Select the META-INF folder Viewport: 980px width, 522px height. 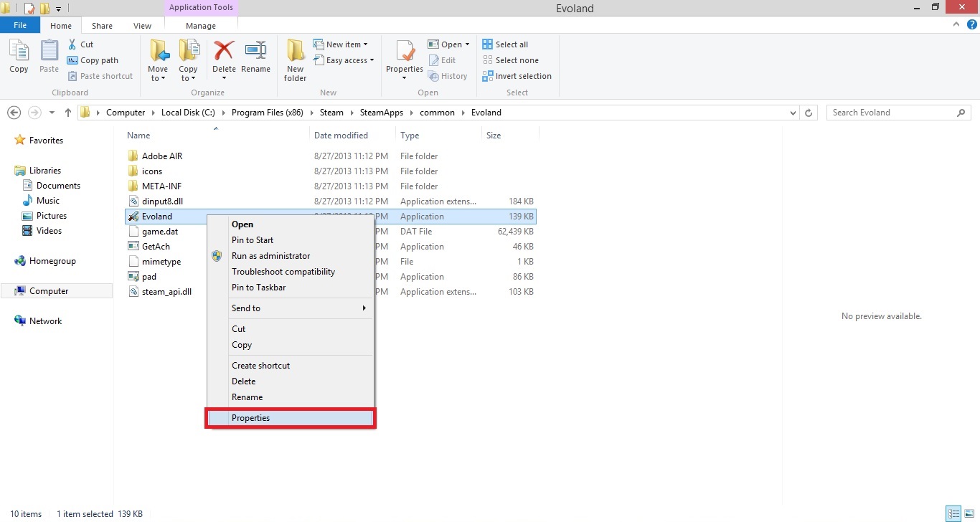click(161, 186)
